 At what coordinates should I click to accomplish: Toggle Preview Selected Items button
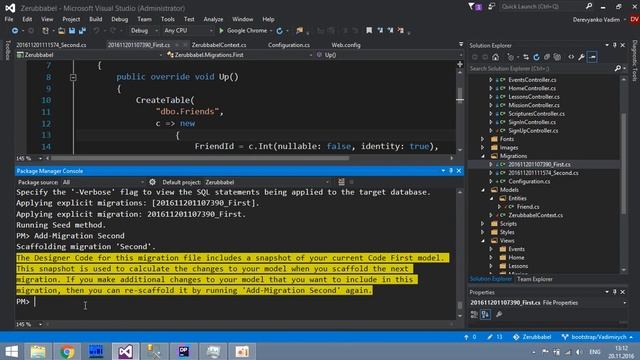pos(593,57)
